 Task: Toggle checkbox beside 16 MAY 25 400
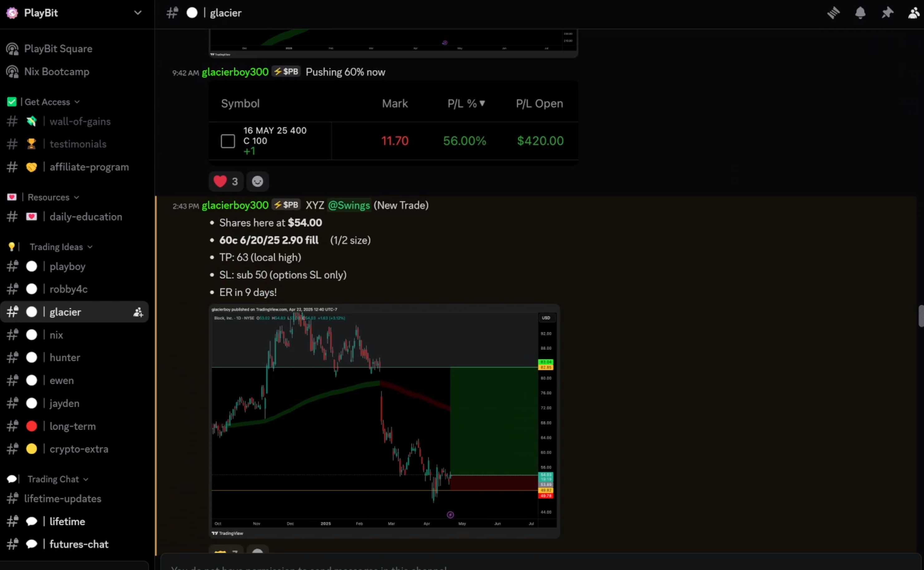coord(228,141)
